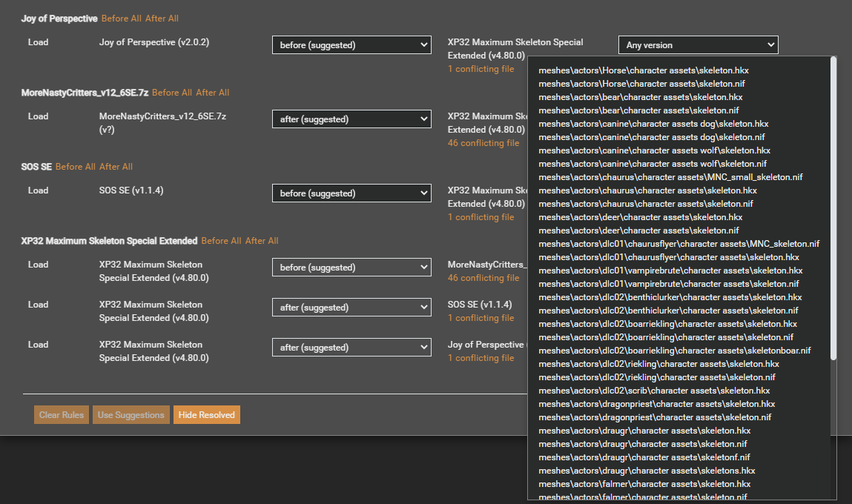852x504 pixels.
Task: Click the Hide Resolved button
Action: (x=206, y=415)
